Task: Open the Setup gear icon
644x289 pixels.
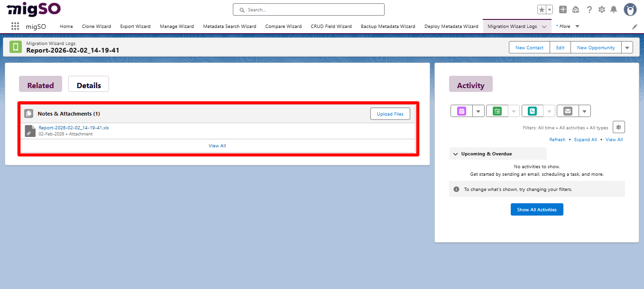Action: tap(601, 9)
